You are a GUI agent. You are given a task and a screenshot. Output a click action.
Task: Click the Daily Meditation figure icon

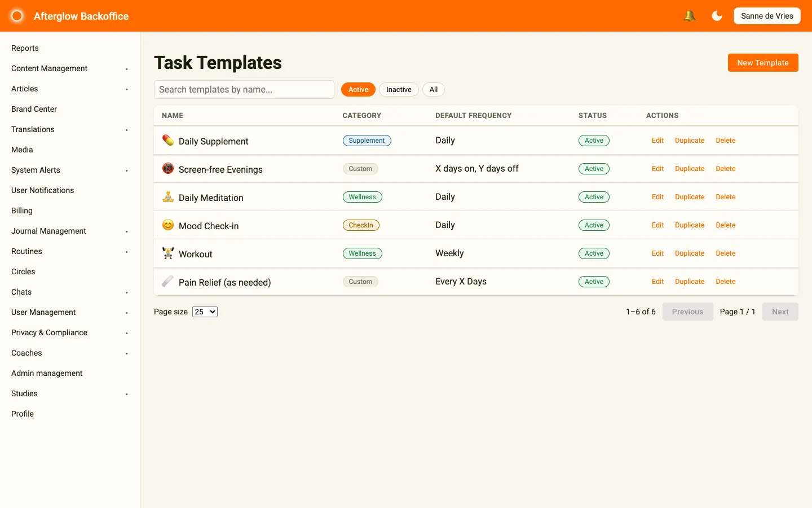[168, 196]
